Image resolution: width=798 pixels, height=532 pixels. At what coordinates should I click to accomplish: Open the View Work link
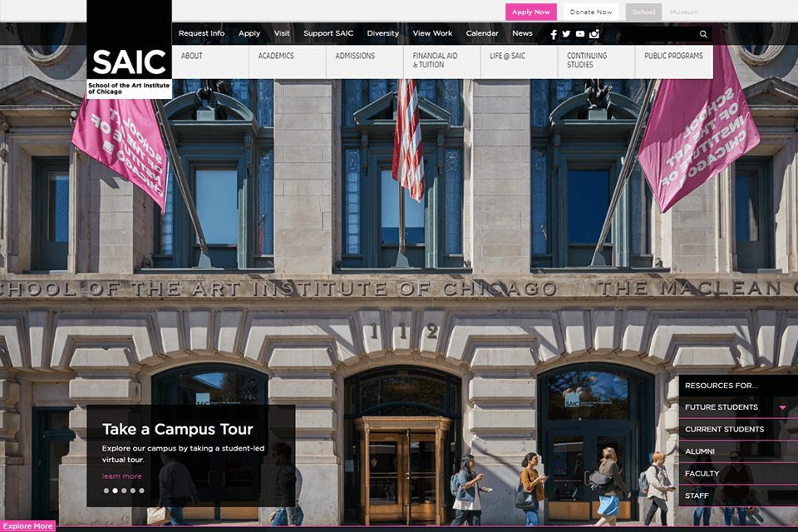pyautogui.click(x=432, y=33)
